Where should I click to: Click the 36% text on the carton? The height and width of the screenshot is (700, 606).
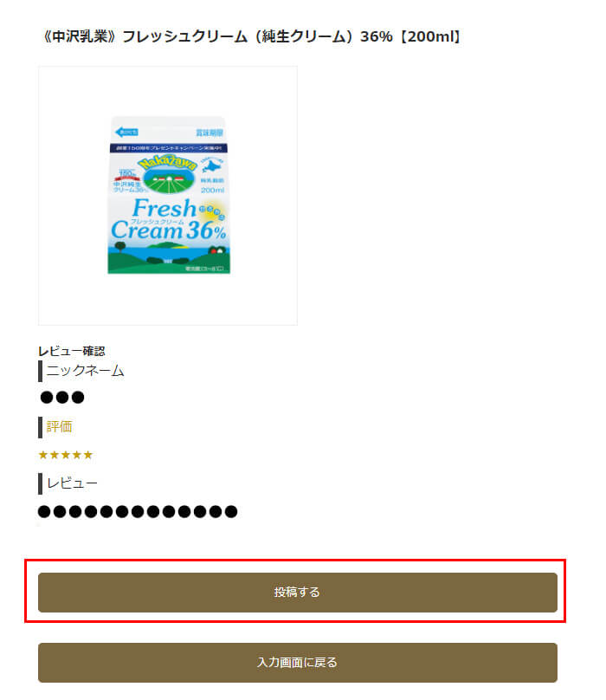[x=206, y=230]
